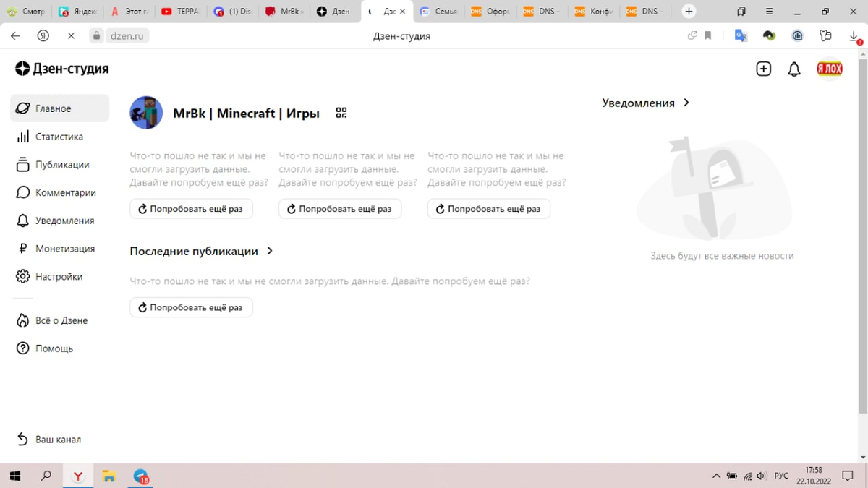Bookmark the page with the bookmark icon
Screen dimensions: 868x488
coord(708,35)
